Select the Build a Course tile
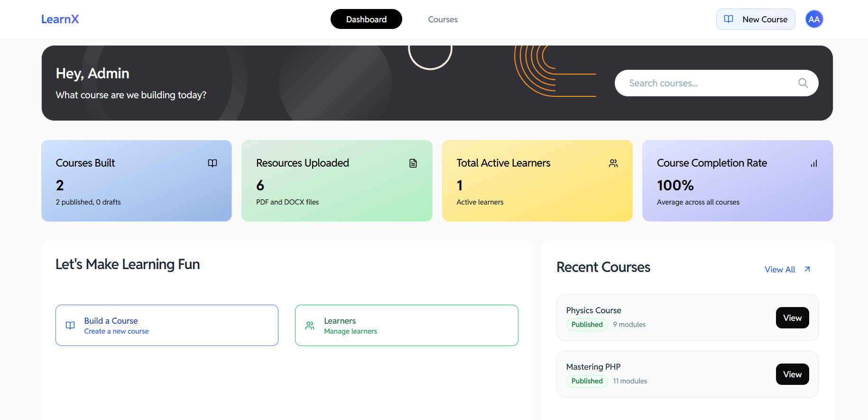 (166, 326)
